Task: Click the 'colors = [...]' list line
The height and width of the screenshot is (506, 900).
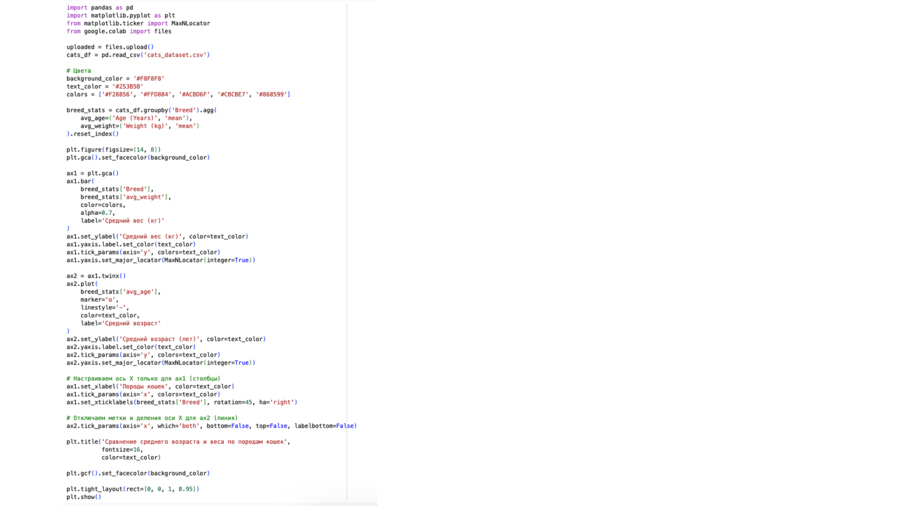Action: 178,95
